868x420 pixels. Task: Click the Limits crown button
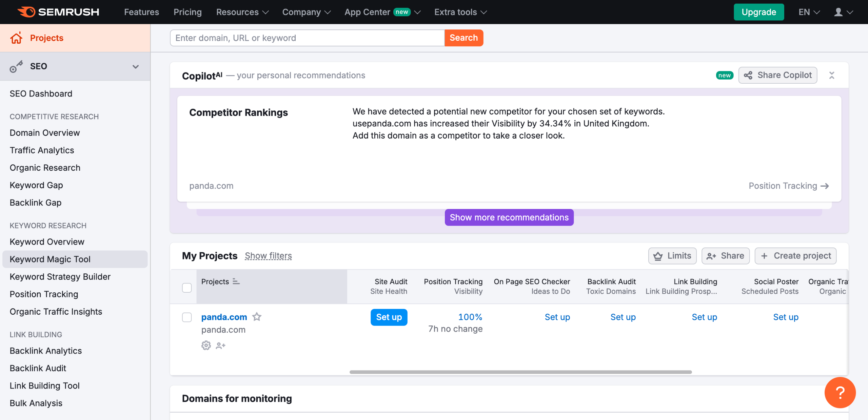pyautogui.click(x=672, y=256)
